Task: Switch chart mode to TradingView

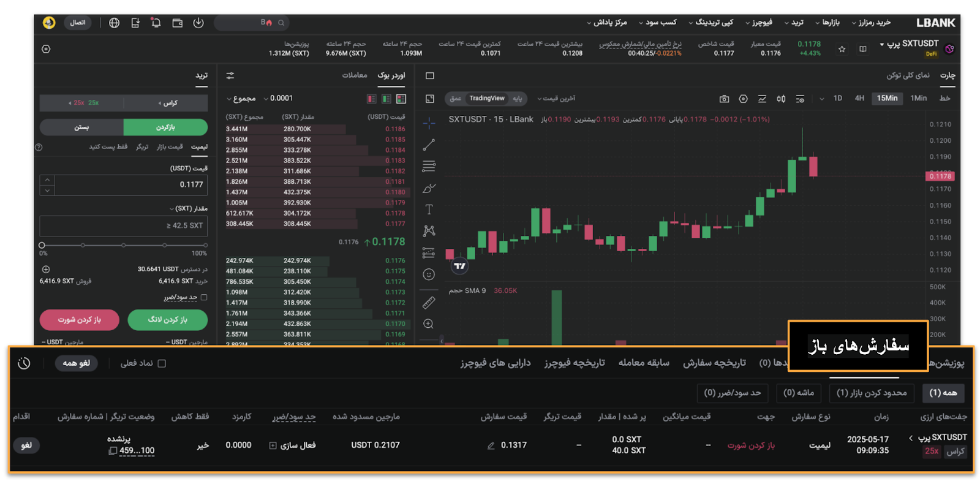Action: click(487, 99)
